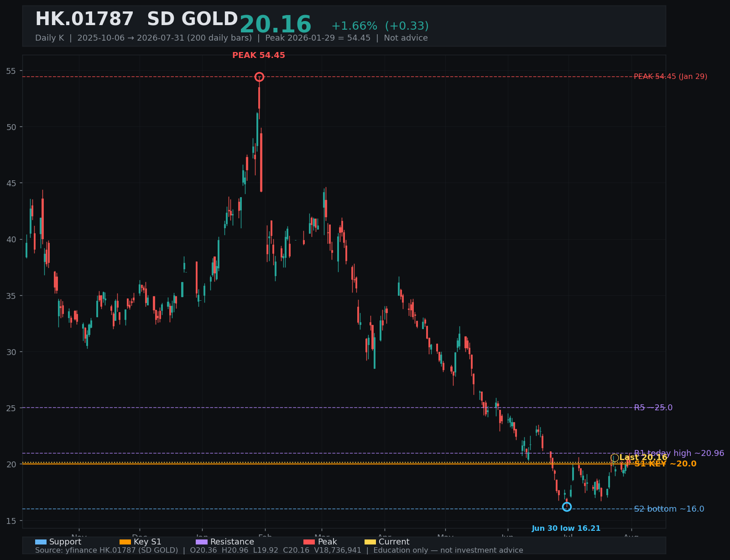The width and height of the screenshot is (730, 560).
Task: Click the "Peak" legend label
Action: 328,542
